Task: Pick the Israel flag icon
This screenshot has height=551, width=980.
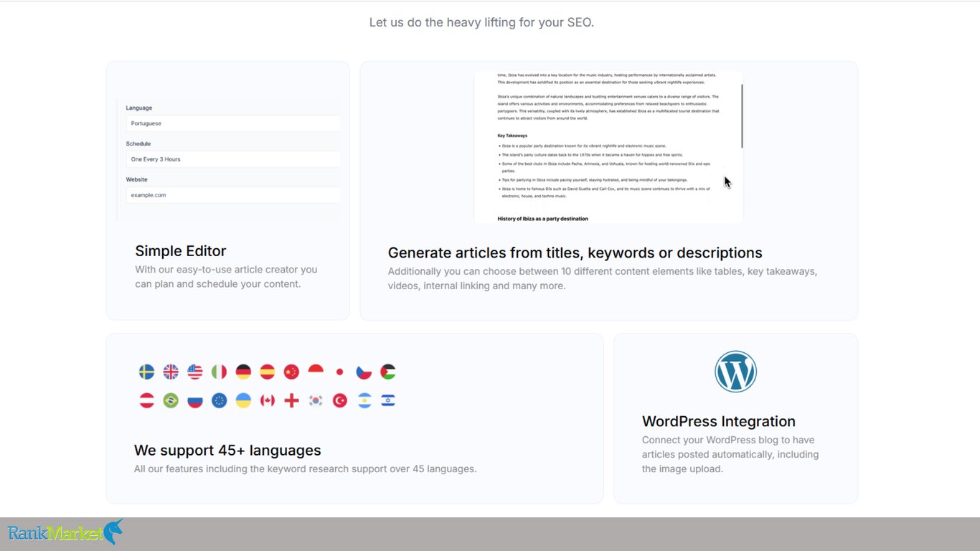Action: tap(388, 400)
